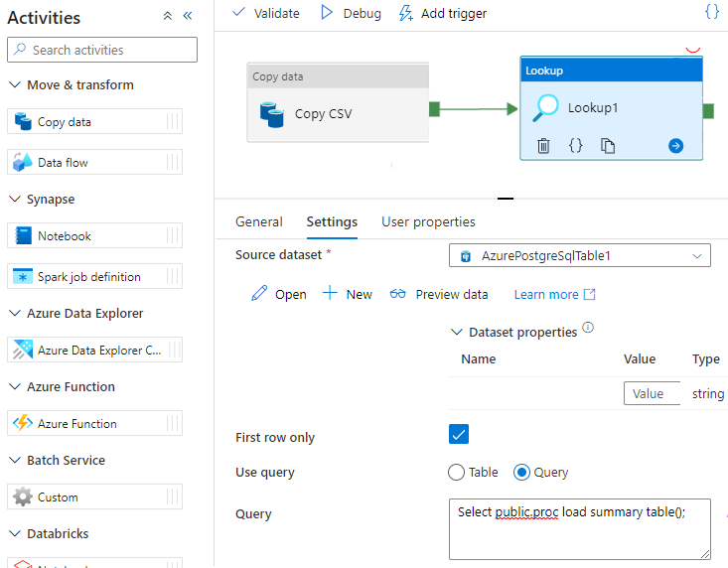Click the Query text area

click(x=580, y=529)
